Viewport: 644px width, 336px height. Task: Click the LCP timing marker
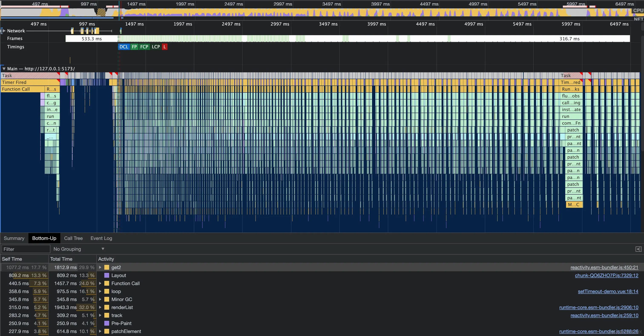pyautogui.click(x=156, y=47)
